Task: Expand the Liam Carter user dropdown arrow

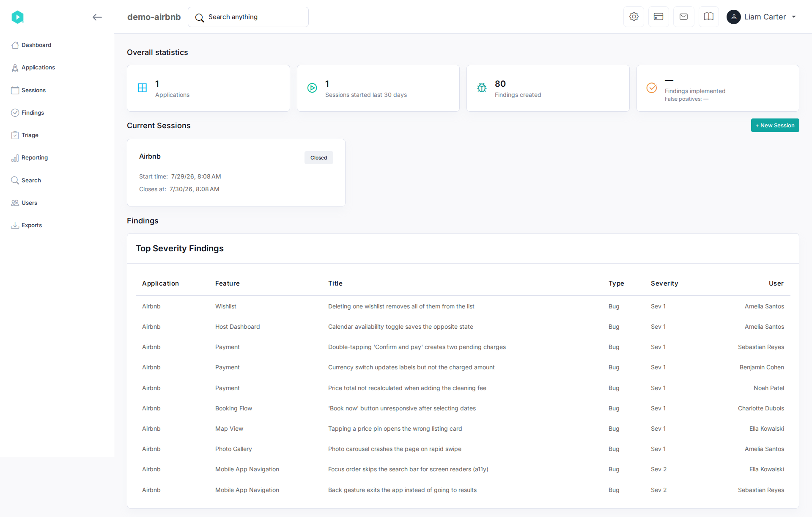Action: [x=794, y=17]
